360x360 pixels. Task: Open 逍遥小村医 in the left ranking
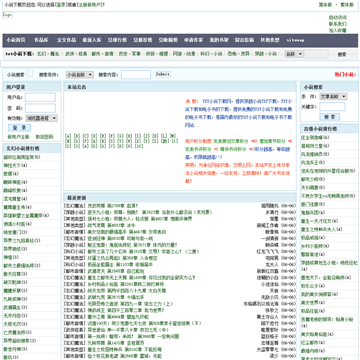click(x=12, y=223)
